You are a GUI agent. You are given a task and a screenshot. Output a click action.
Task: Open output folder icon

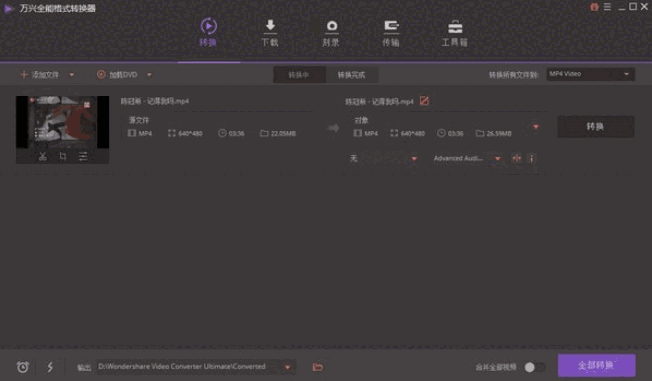pyautogui.click(x=318, y=367)
